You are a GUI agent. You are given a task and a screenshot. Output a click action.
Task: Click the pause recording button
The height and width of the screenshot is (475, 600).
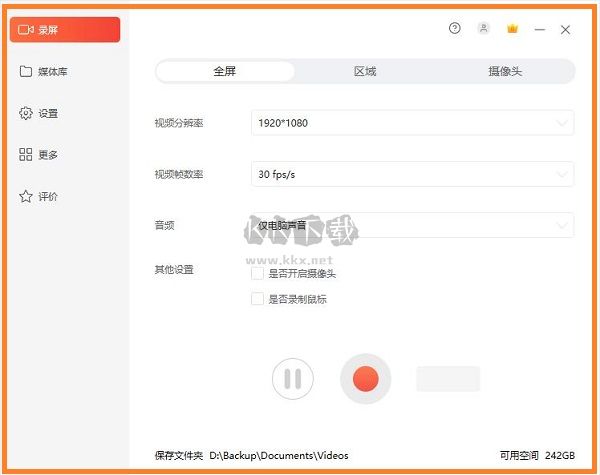point(292,379)
